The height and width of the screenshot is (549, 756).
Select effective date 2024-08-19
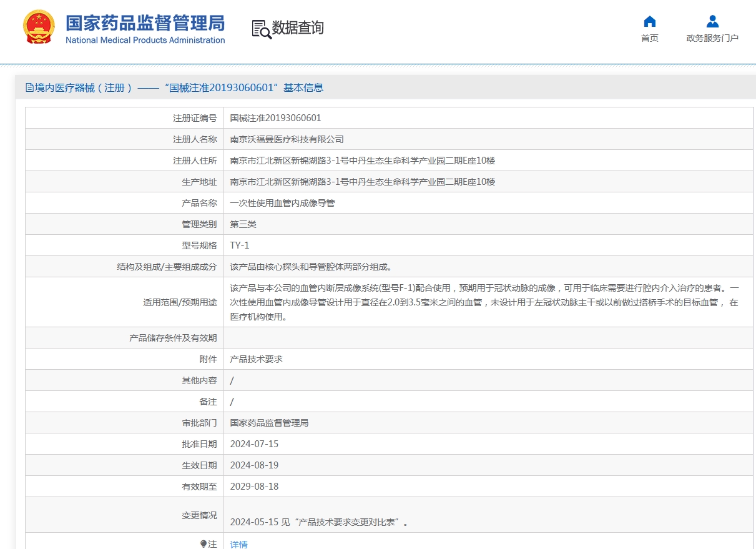[x=254, y=465]
